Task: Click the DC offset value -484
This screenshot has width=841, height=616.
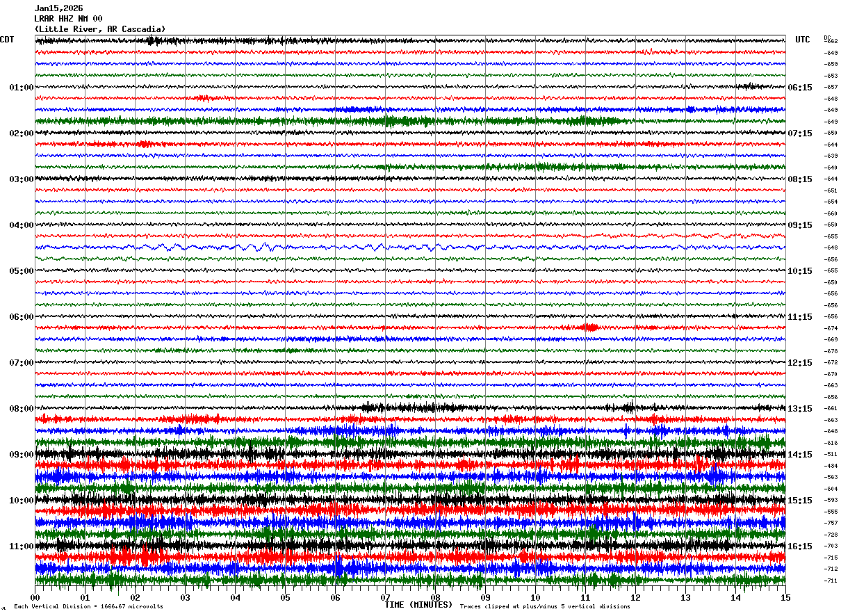Action: pos(831,466)
